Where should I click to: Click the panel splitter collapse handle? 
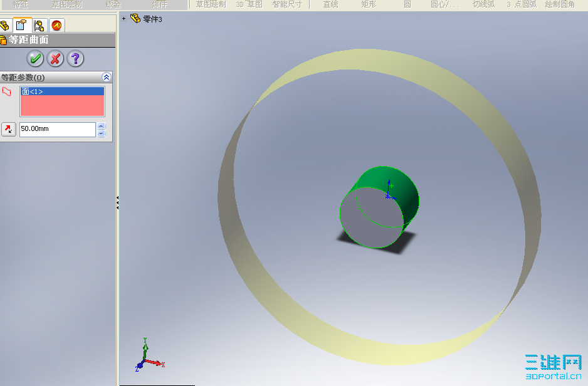coord(117,203)
